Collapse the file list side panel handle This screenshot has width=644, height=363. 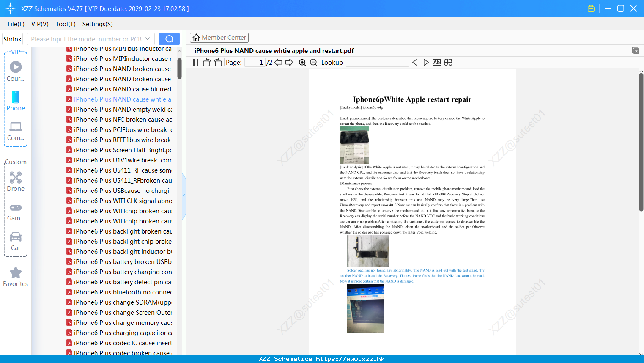[184, 196]
